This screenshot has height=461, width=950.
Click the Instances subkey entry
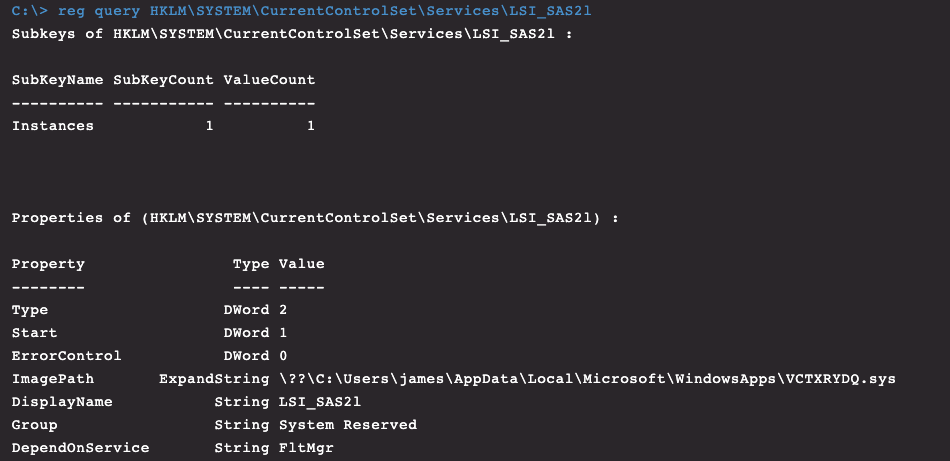(52, 126)
